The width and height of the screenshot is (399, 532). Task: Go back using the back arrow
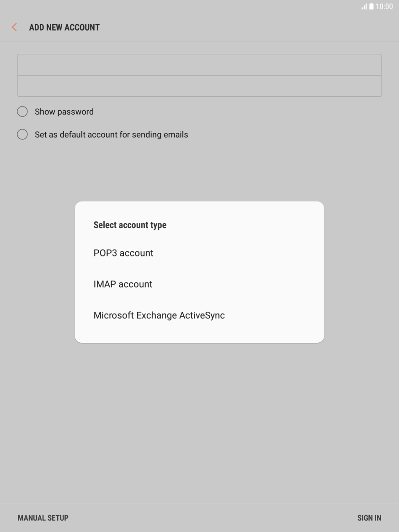[14, 27]
